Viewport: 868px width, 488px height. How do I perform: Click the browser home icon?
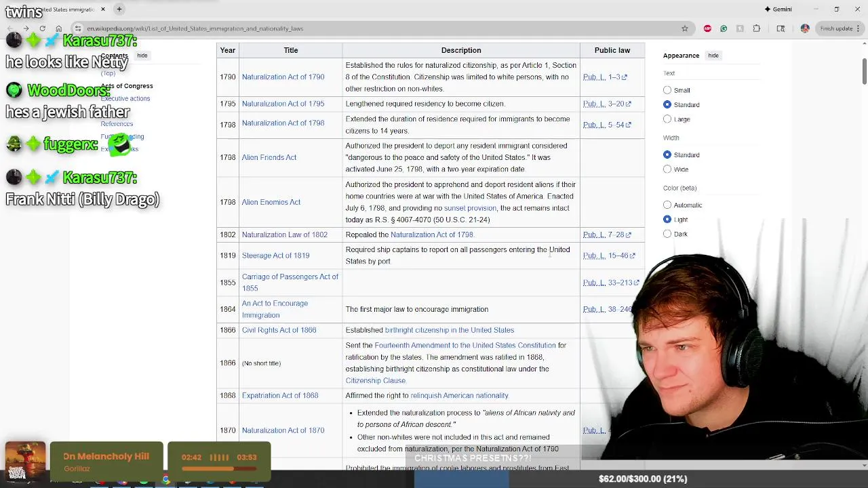pos(58,28)
